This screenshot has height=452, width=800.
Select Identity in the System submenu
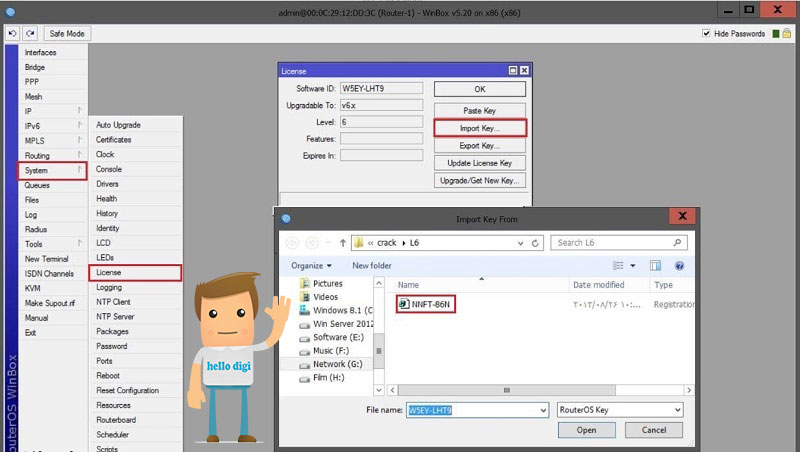tap(108, 228)
